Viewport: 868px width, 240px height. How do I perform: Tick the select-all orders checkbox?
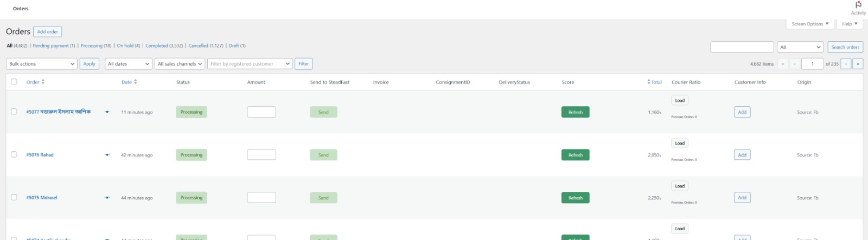pos(14,82)
